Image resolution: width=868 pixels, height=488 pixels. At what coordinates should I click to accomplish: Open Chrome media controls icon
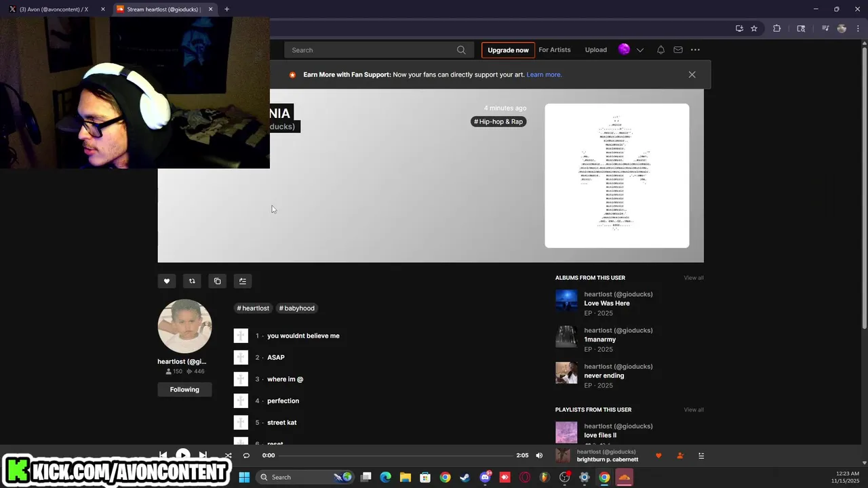825,28
